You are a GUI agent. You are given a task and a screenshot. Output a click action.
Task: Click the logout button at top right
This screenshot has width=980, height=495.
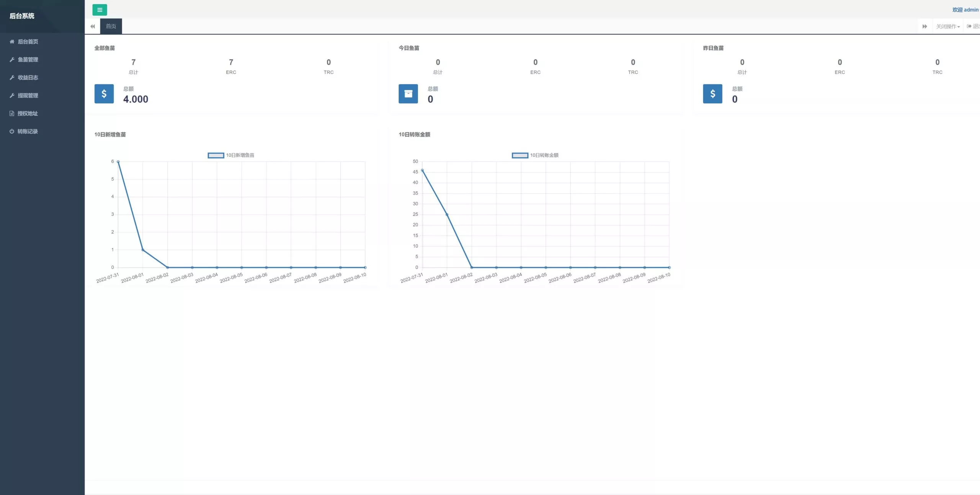click(973, 26)
